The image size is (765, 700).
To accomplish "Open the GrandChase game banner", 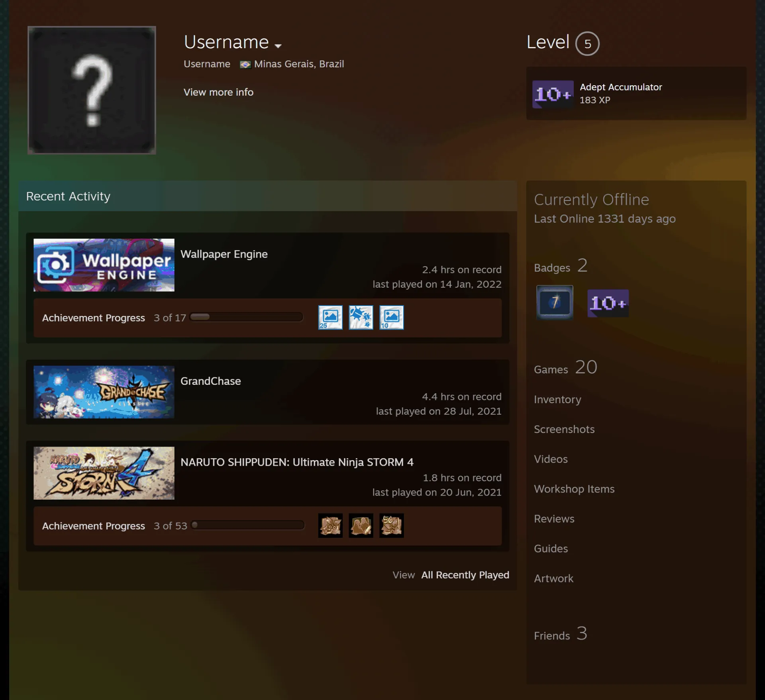I will [104, 392].
